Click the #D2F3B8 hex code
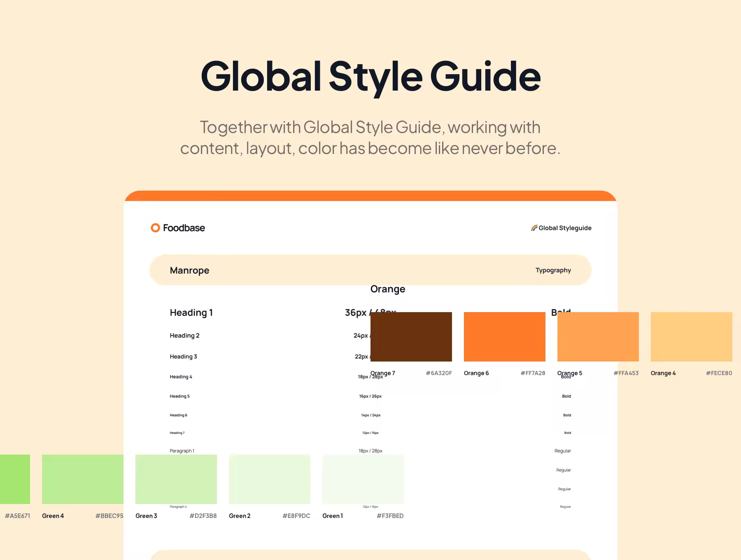The height and width of the screenshot is (560, 741). point(203,516)
